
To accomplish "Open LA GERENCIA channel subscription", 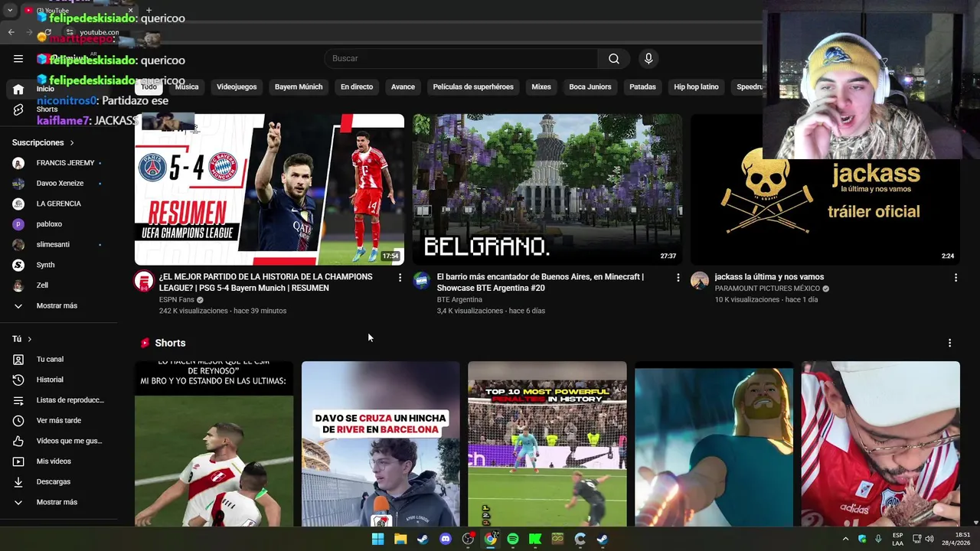I will tap(58, 204).
